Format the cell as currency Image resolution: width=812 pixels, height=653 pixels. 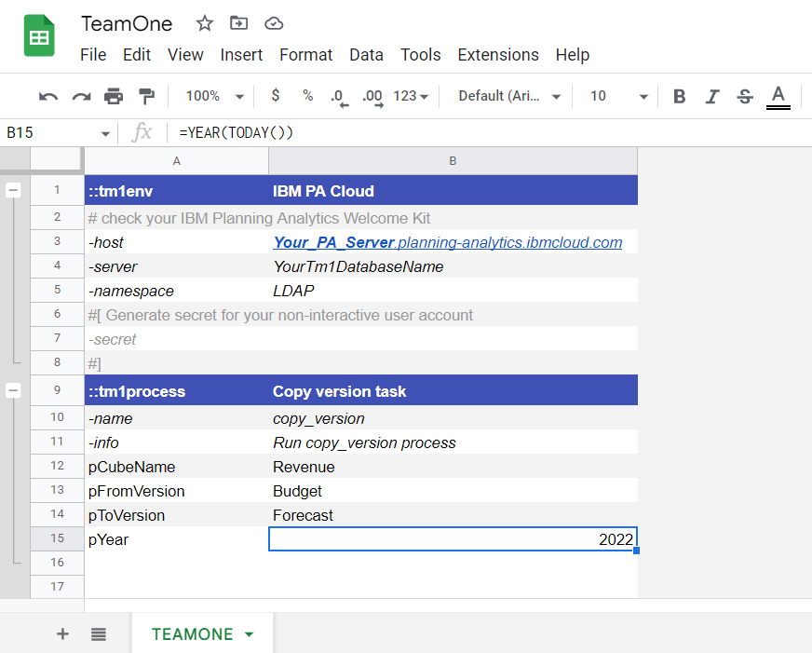pyautogui.click(x=276, y=95)
